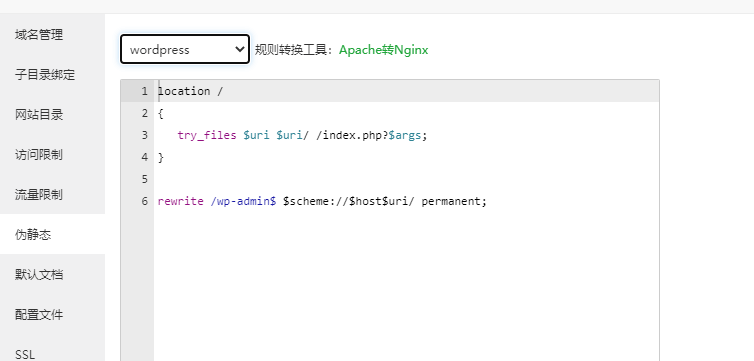Switch to 配置文件 tab
This screenshot has width=754, height=361.
pos(39,315)
